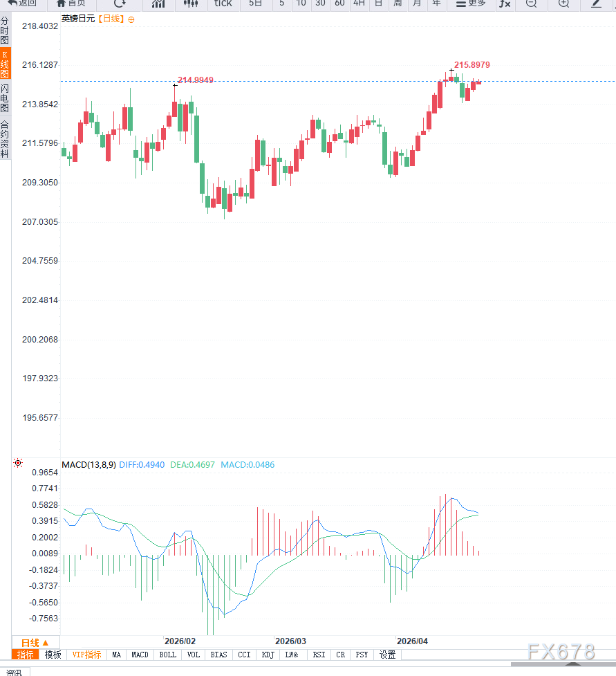Open 合约资料 contract info tab
Image resolution: width=616 pixels, height=676 pixels.
[x=5, y=139]
